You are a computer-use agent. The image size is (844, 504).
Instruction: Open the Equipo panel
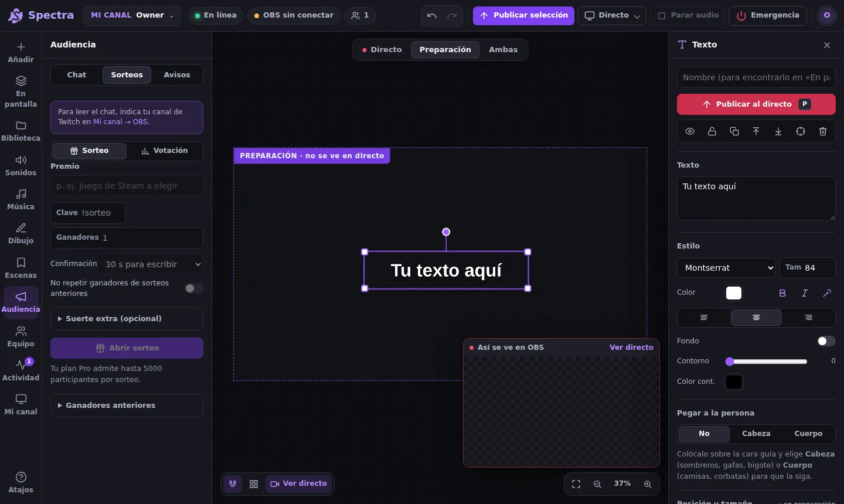[x=21, y=337]
